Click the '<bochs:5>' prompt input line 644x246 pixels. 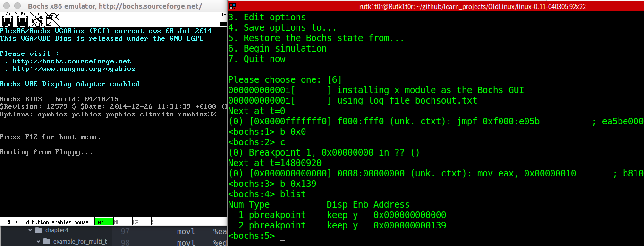[256, 236]
